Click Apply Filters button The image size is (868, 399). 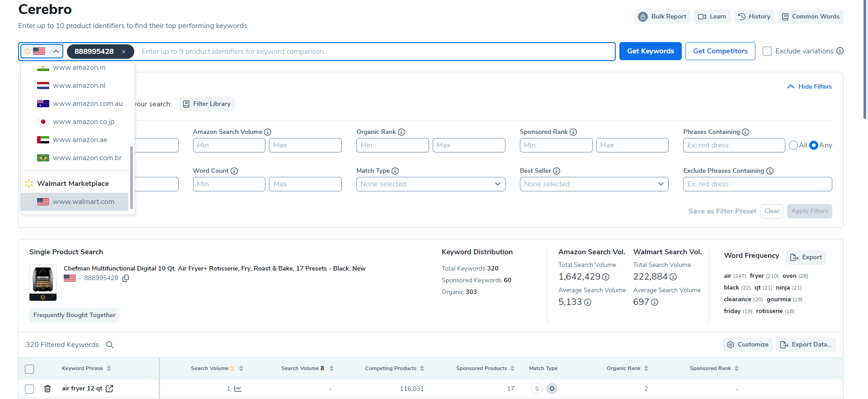pyautogui.click(x=810, y=211)
